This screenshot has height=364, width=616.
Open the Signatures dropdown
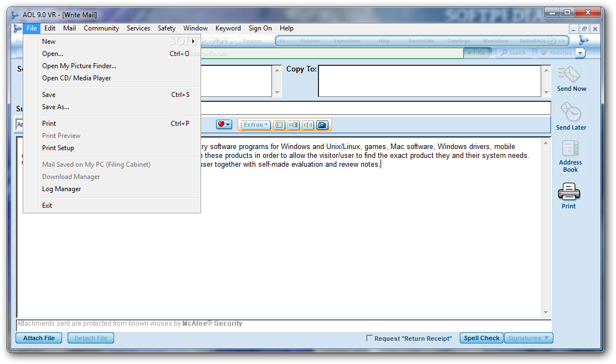[528, 338]
